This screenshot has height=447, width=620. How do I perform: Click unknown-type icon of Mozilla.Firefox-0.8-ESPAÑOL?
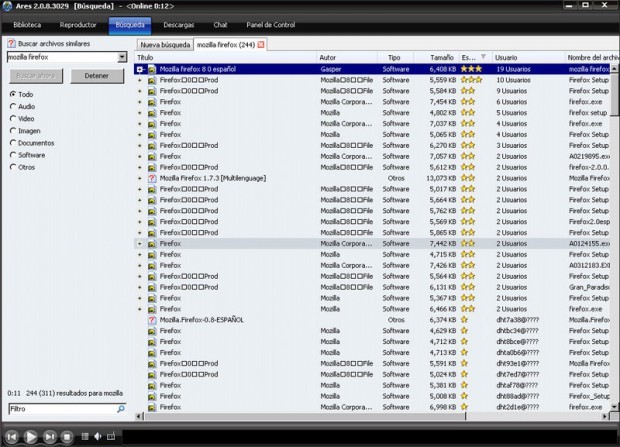tap(152, 320)
